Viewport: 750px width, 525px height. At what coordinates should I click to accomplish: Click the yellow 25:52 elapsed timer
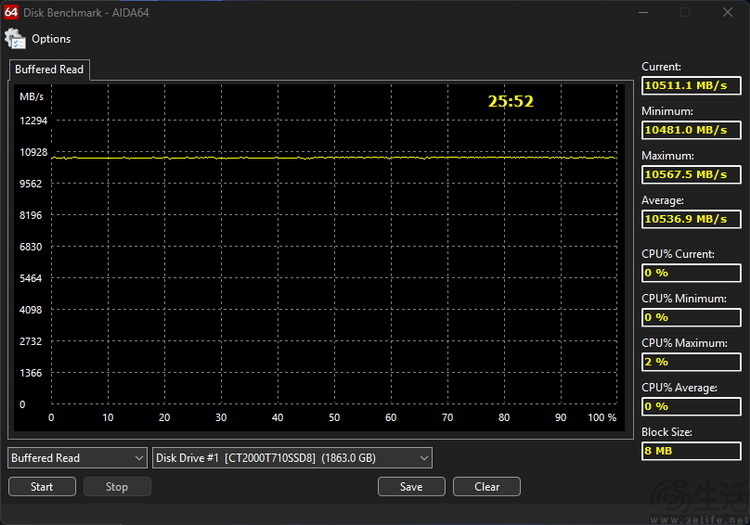pyautogui.click(x=510, y=101)
